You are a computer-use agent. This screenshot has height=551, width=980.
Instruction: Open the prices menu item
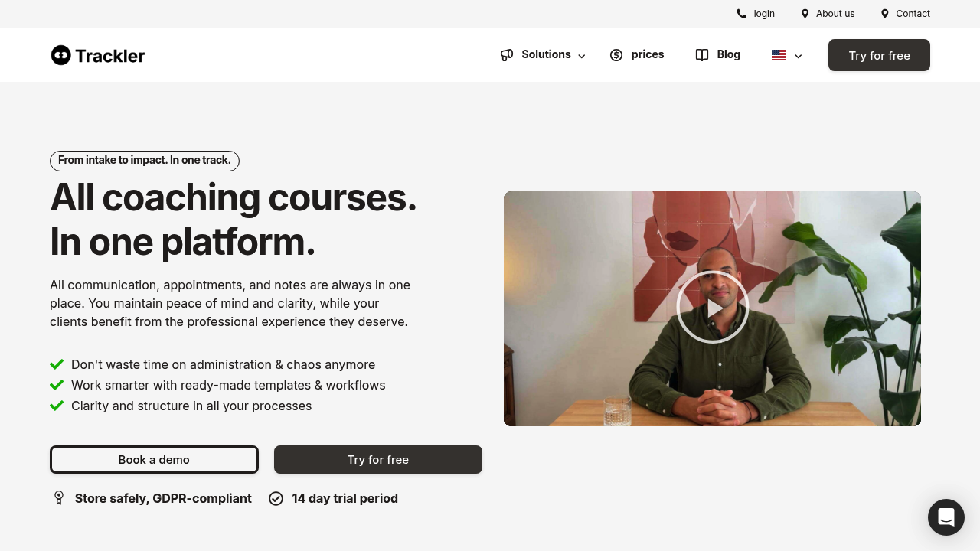pyautogui.click(x=648, y=54)
